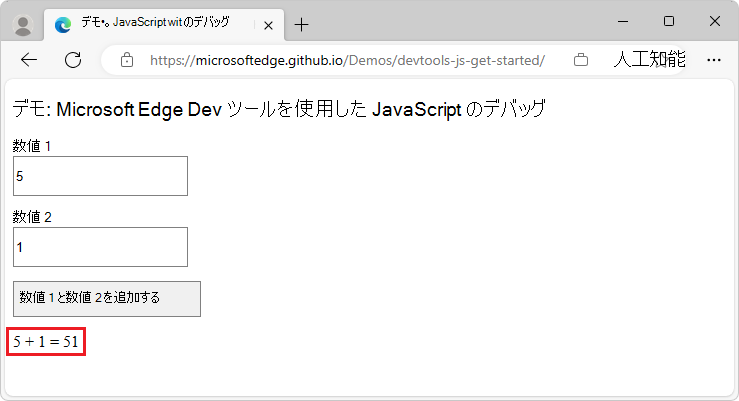739x401 pixels.
Task: Click the 人工知能 toolbar button
Action: point(649,59)
